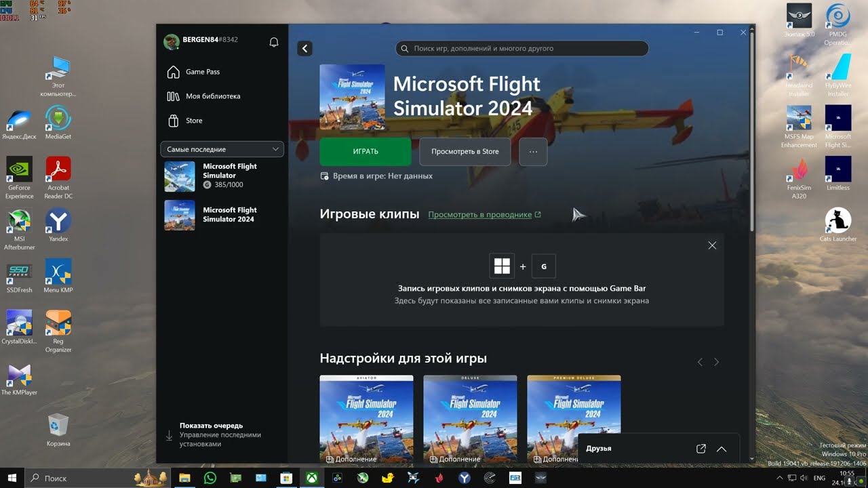This screenshot has height=488, width=868.
Task: Open Menu KMP desktop icon
Action: [58, 277]
